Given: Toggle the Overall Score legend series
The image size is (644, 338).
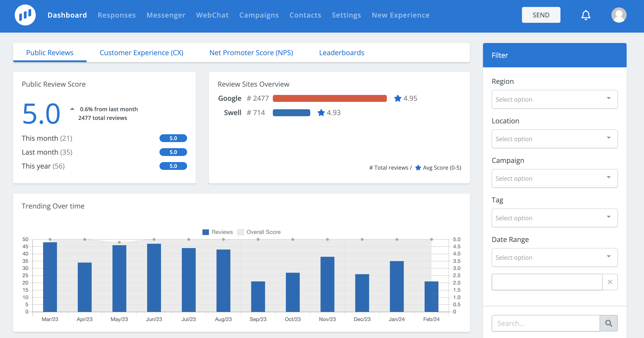Looking at the screenshot, I should click(x=259, y=232).
